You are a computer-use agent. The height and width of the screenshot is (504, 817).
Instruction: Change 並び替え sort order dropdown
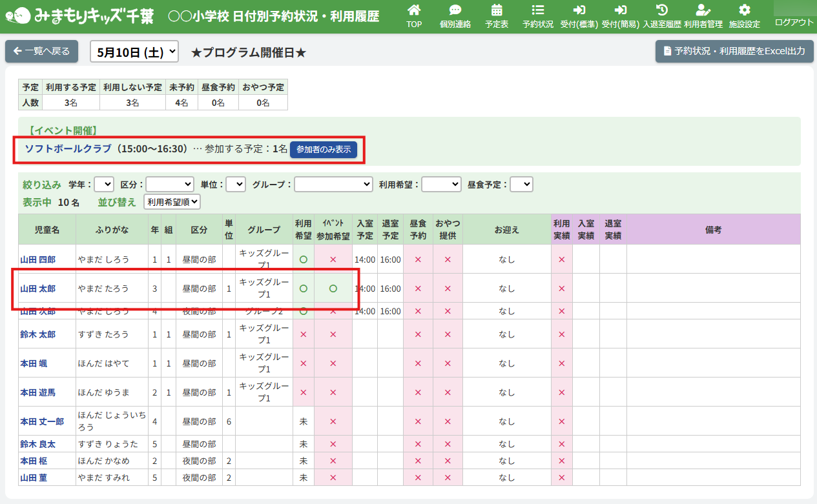point(172,202)
